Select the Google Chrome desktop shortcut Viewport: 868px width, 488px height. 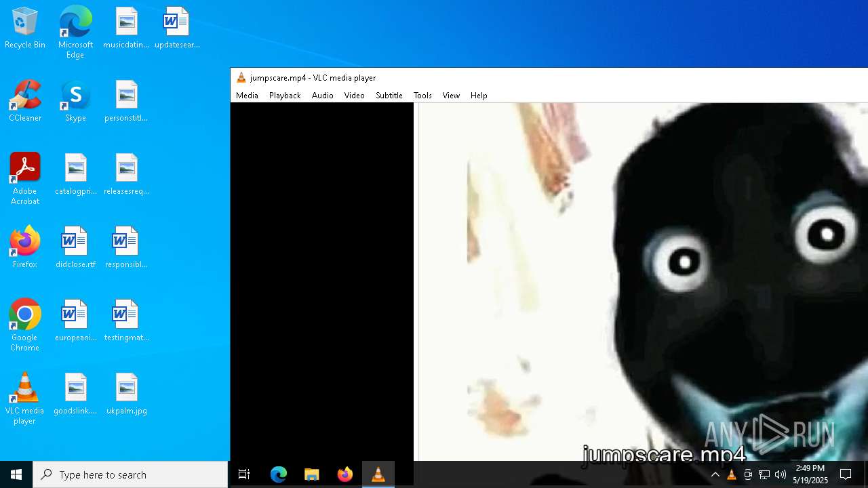(x=25, y=325)
